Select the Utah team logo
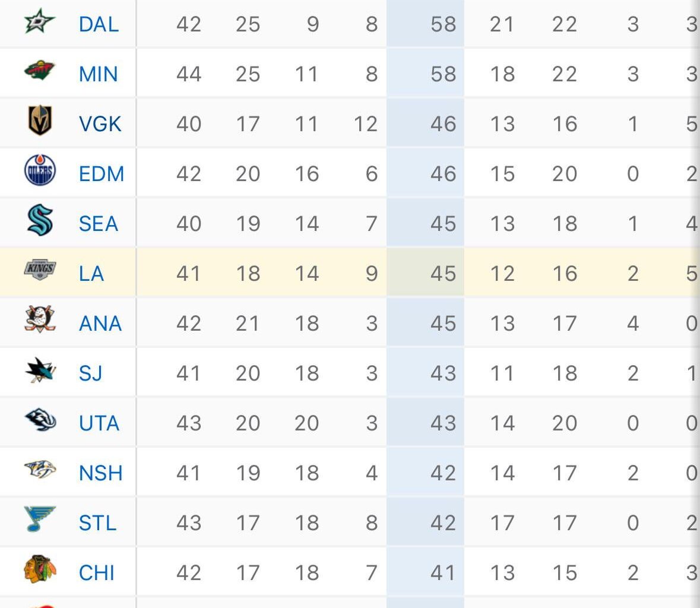The height and width of the screenshot is (608, 700). (39, 423)
